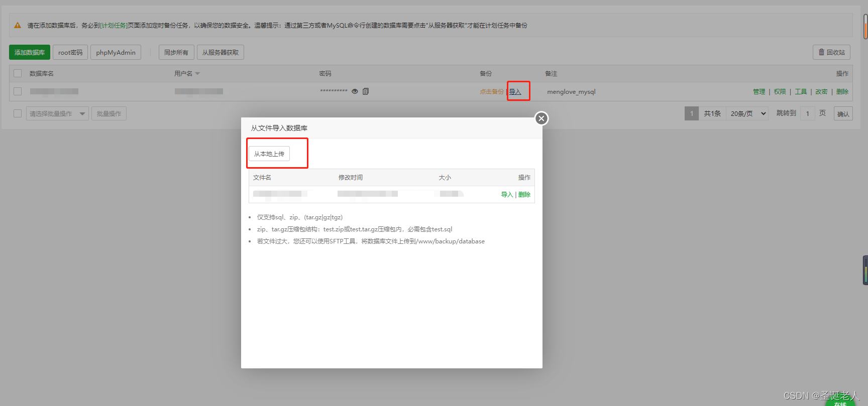This screenshot has height=406, width=868.
Task: Click 删除 for the listed backup file
Action: pos(524,194)
